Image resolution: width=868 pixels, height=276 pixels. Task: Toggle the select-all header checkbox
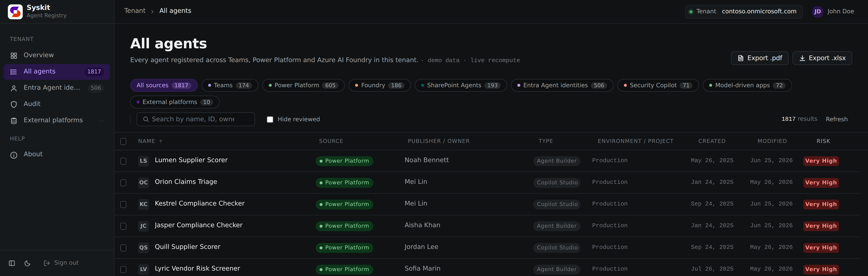(x=123, y=141)
